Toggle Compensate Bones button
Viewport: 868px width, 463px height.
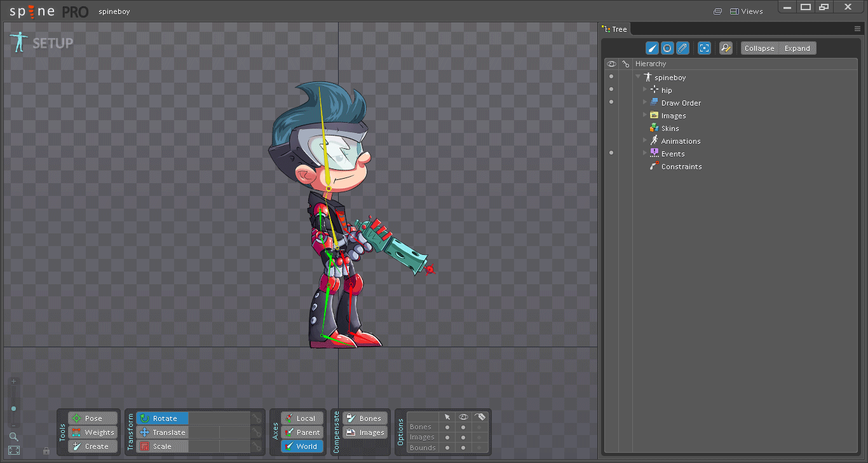(x=365, y=418)
